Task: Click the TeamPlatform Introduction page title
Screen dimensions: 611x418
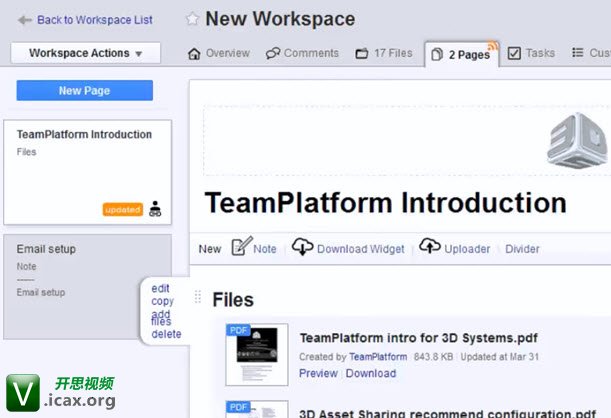Action: 385,203
